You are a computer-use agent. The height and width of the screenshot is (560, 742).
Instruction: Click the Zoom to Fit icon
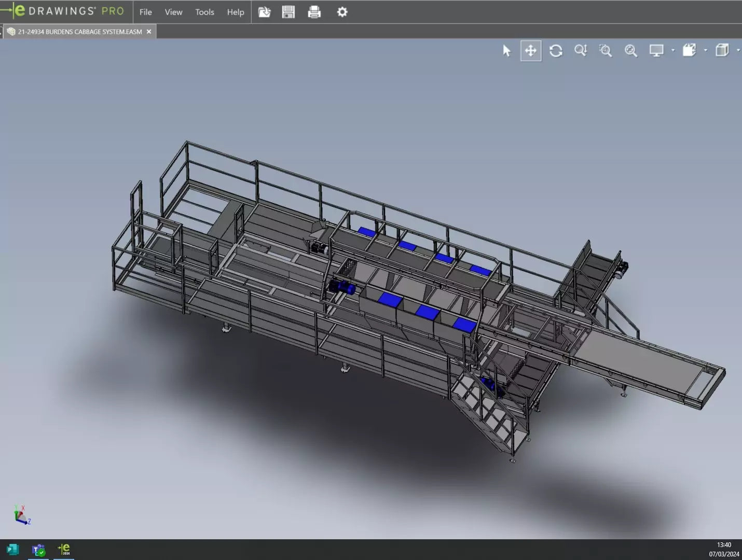pyautogui.click(x=630, y=51)
